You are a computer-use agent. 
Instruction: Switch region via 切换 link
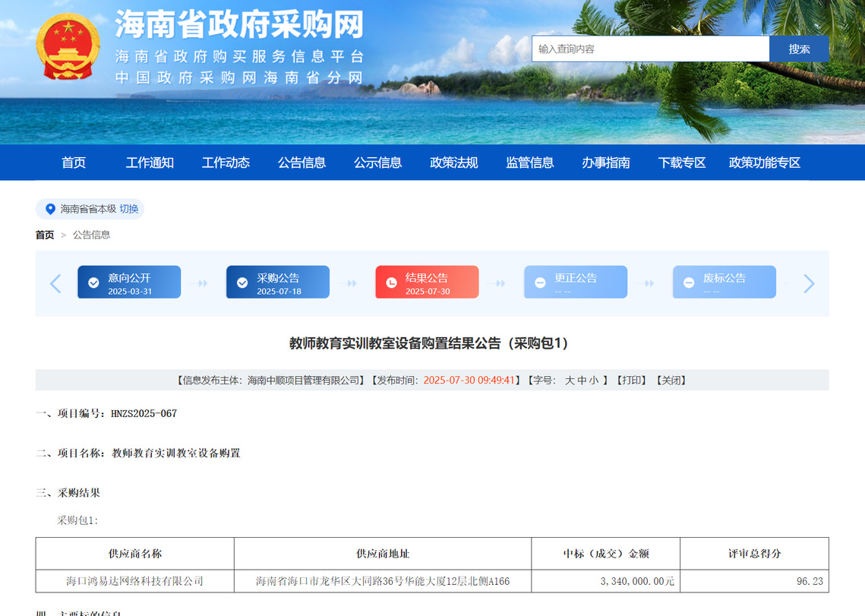(129, 209)
